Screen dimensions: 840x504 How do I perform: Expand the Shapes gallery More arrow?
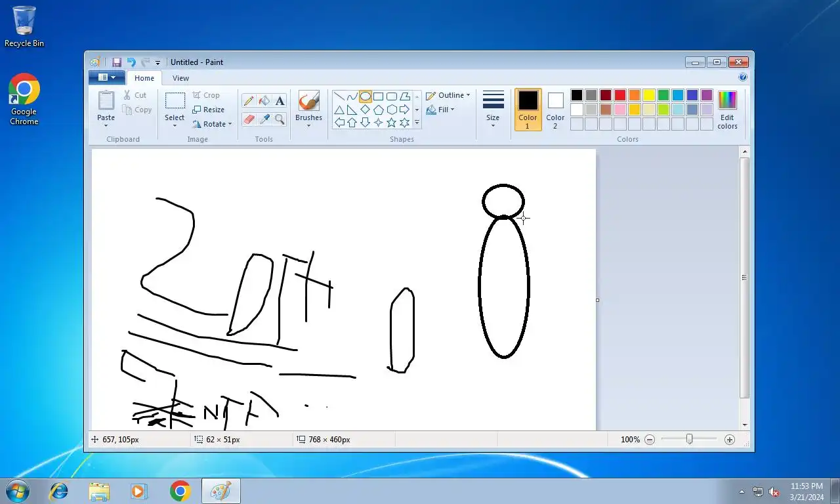point(417,123)
